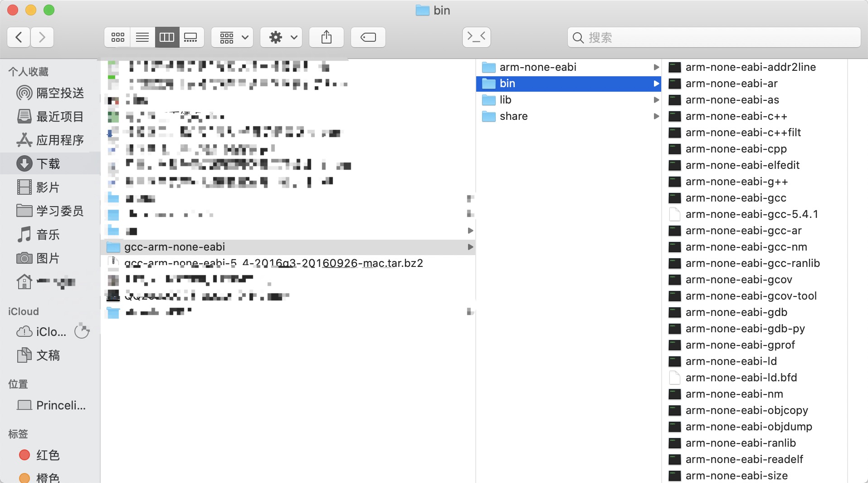
Task: Open the group-by arrangement dropdown
Action: [x=232, y=37]
